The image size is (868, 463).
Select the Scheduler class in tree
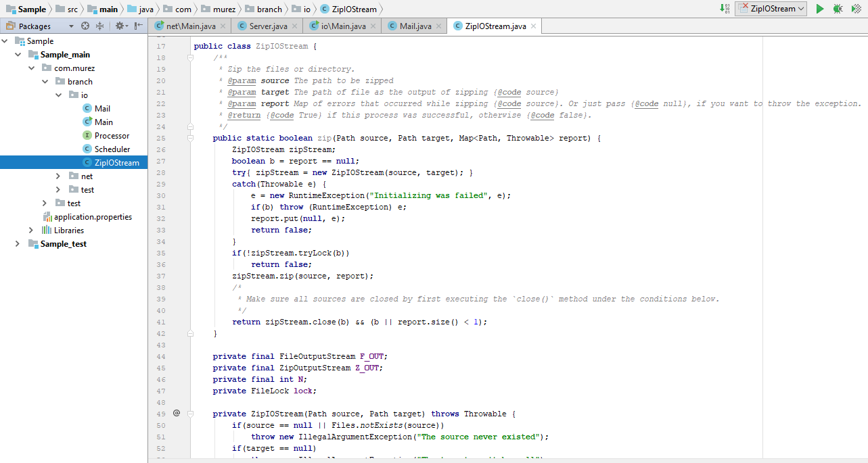(x=74, y=149)
